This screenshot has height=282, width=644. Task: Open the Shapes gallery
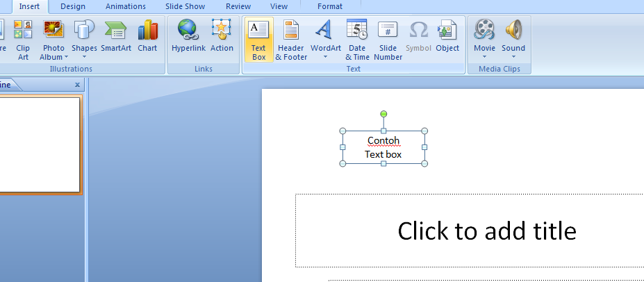tap(84, 40)
